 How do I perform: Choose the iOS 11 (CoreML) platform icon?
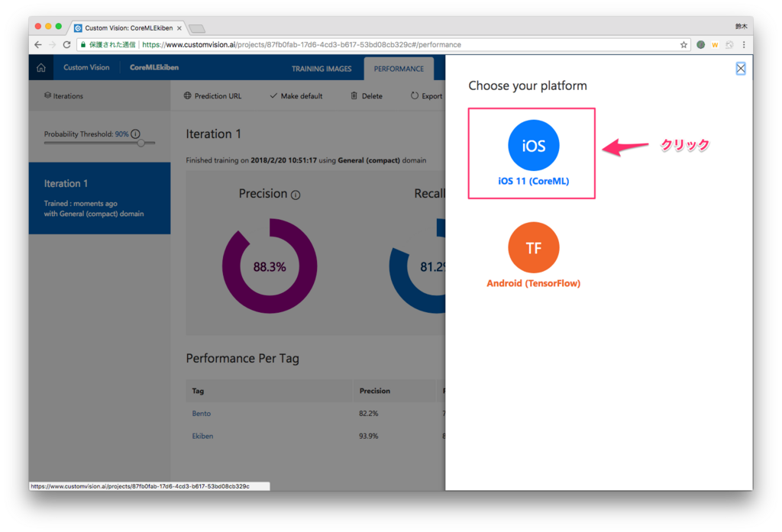533,146
